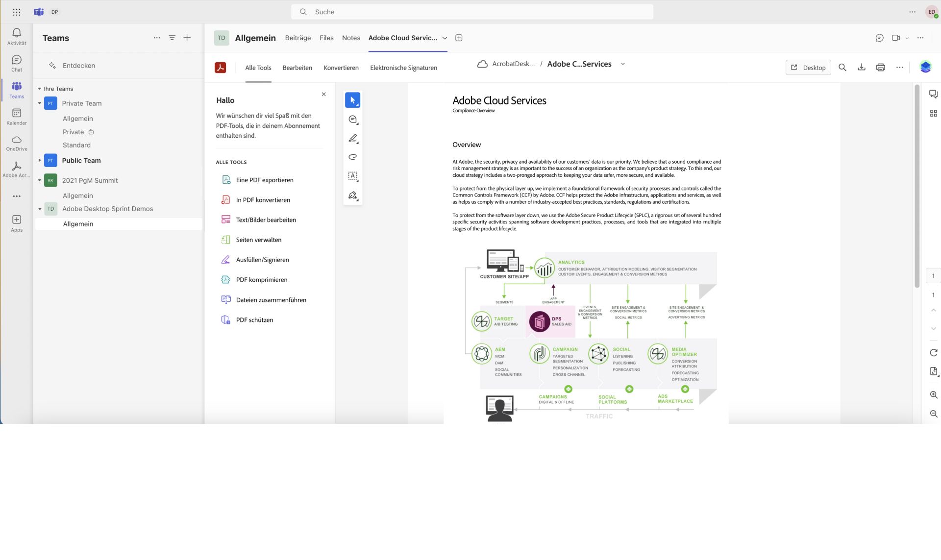Download the PDF with the download icon
This screenshot has width=941, height=560.
862,68
